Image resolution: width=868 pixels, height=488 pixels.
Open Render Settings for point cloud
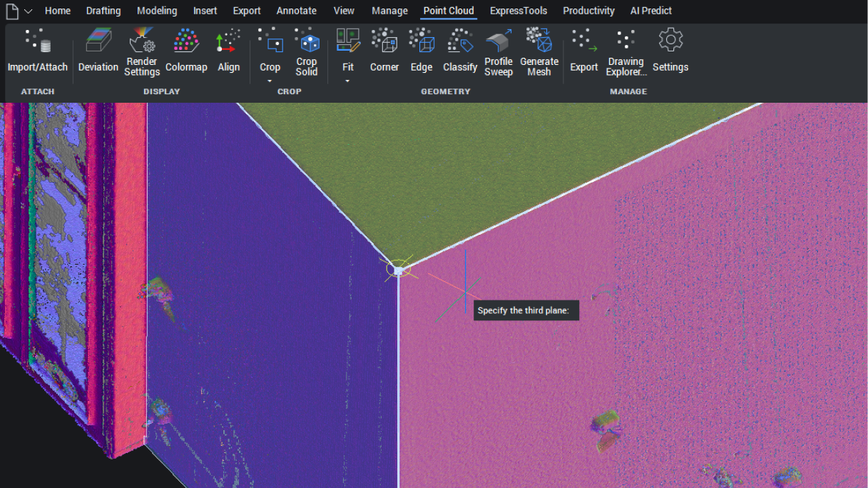[142, 52]
